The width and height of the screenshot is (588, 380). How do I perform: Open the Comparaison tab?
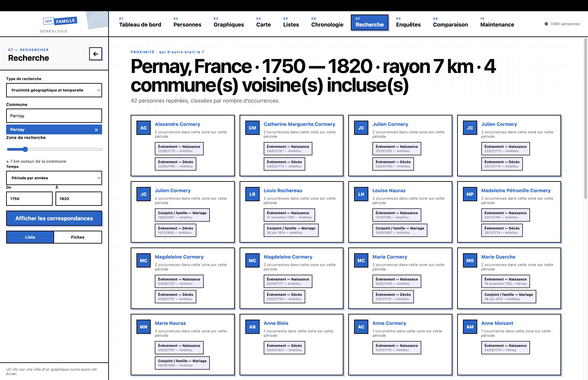pyautogui.click(x=450, y=22)
